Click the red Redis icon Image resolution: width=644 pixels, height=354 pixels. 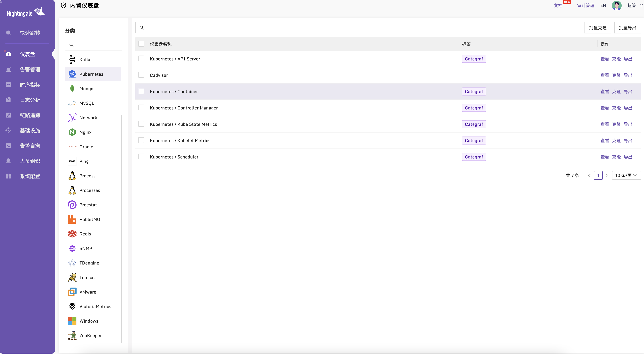(72, 234)
